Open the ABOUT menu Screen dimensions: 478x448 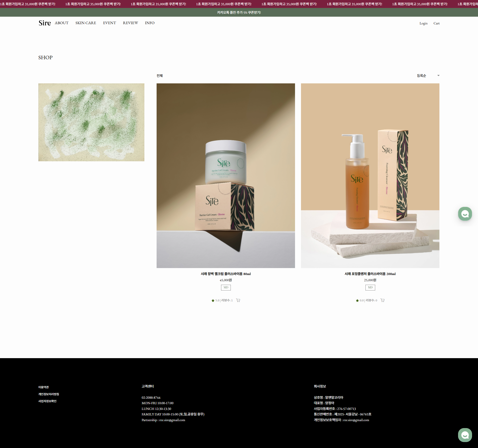[x=61, y=23]
